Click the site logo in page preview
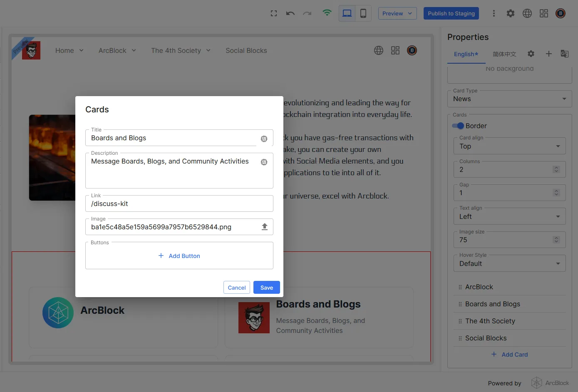The width and height of the screenshot is (578, 392). coord(31,50)
